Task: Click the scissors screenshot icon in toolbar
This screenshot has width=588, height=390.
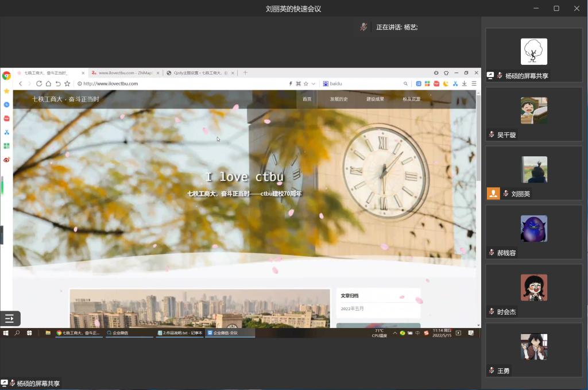Action: coord(455,84)
